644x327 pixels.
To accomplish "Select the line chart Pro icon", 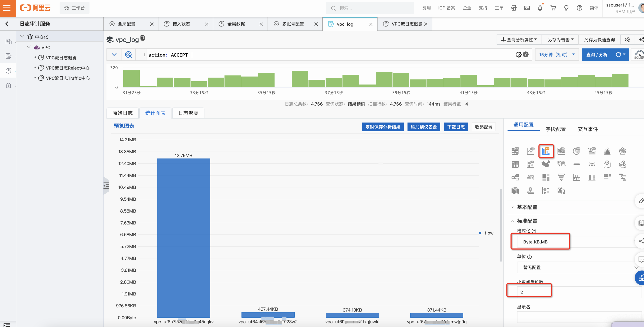I will 530,151.
